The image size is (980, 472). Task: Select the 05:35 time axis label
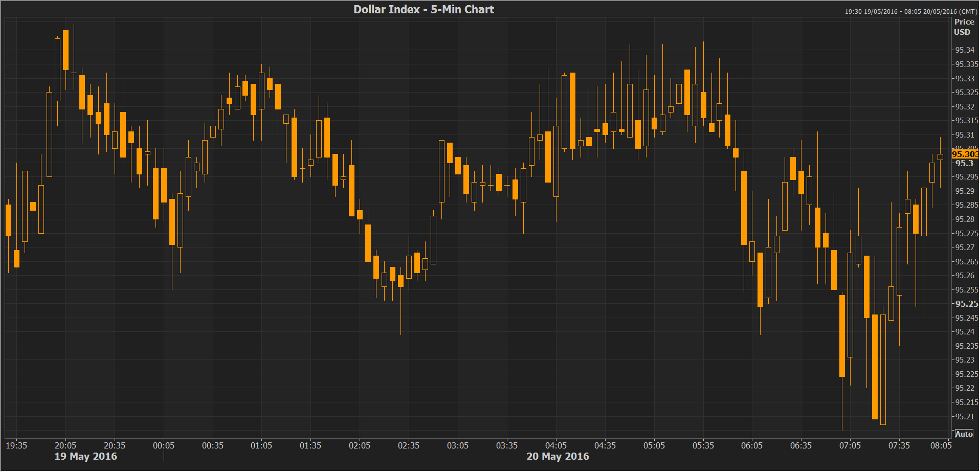[703, 445]
